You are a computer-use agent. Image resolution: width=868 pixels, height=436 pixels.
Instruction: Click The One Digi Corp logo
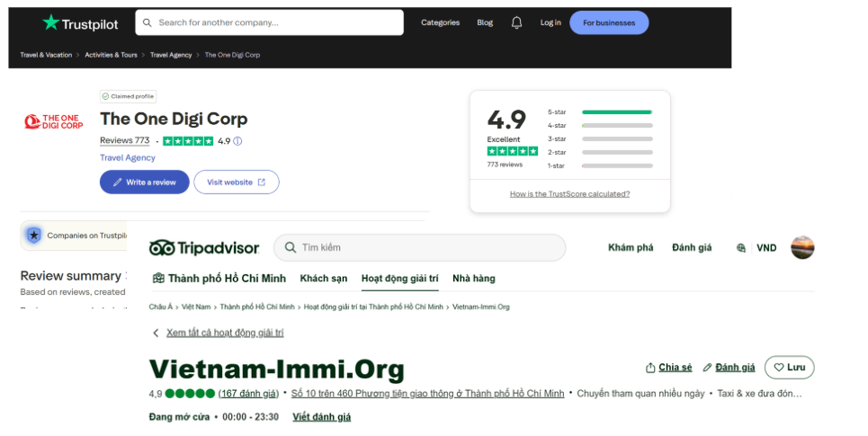click(52, 121)
